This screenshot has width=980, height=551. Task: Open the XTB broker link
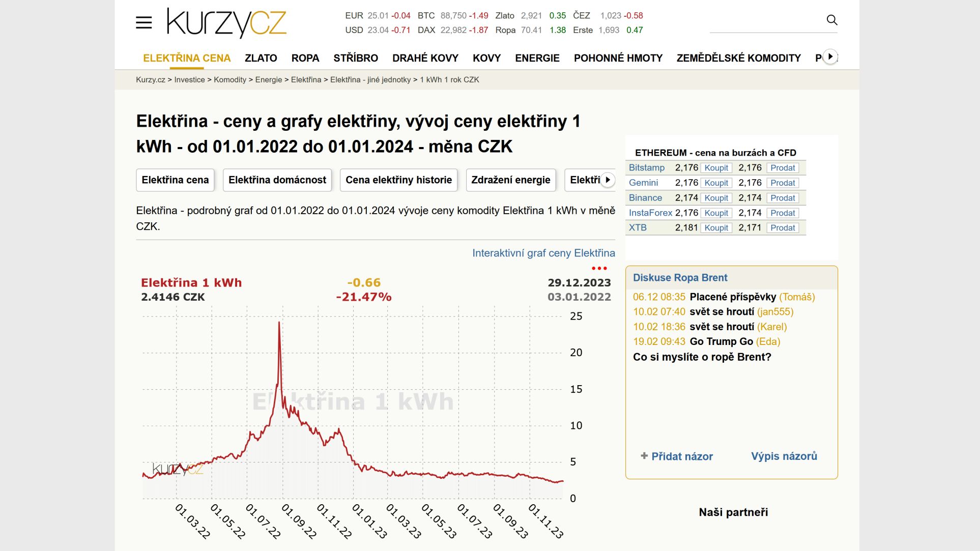click(x=638, y=228)
